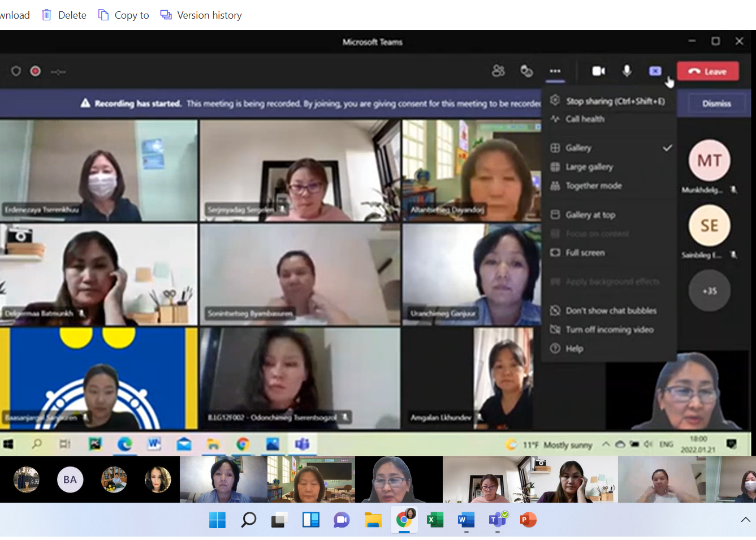Click the MT participant avatar
Screen dimensions: 756x540
click(x=710, y=161)
